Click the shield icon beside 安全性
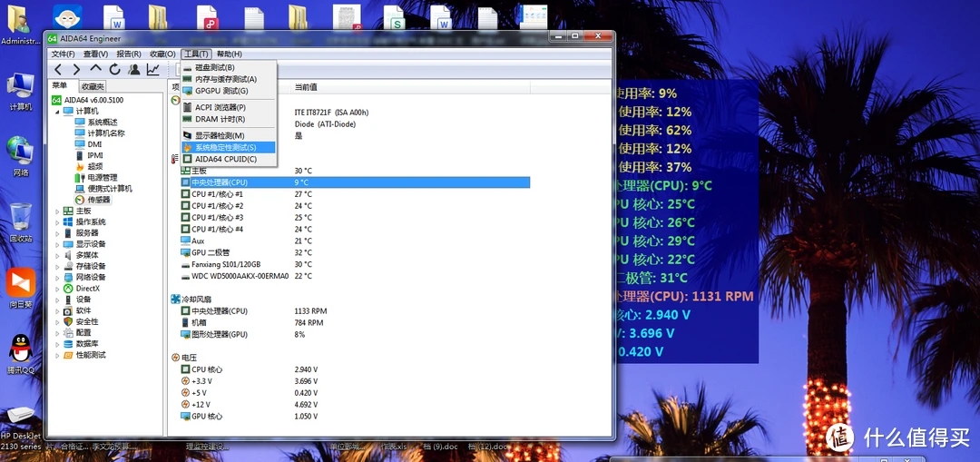980x462 pixels. 68,321
